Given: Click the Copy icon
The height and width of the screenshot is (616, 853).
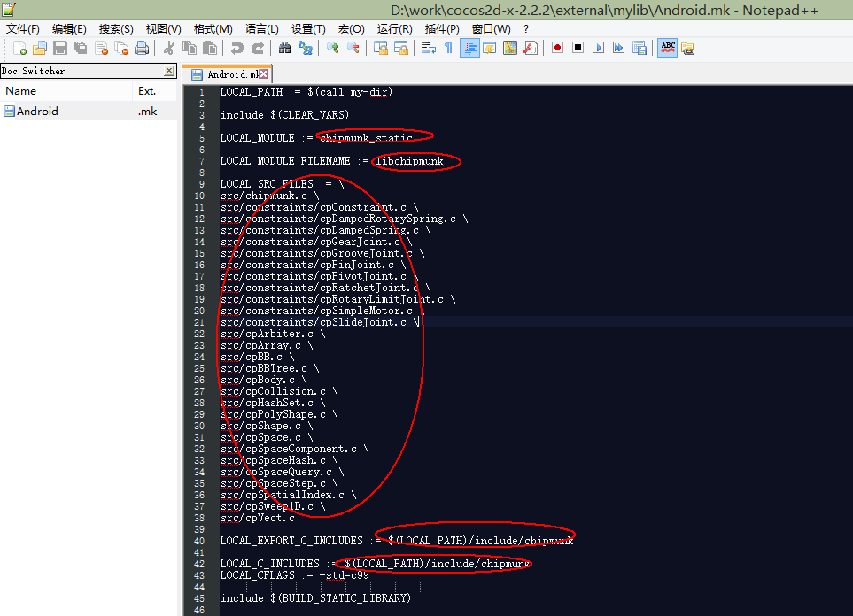Looking at the screenshot, I should tap(190, 49).
